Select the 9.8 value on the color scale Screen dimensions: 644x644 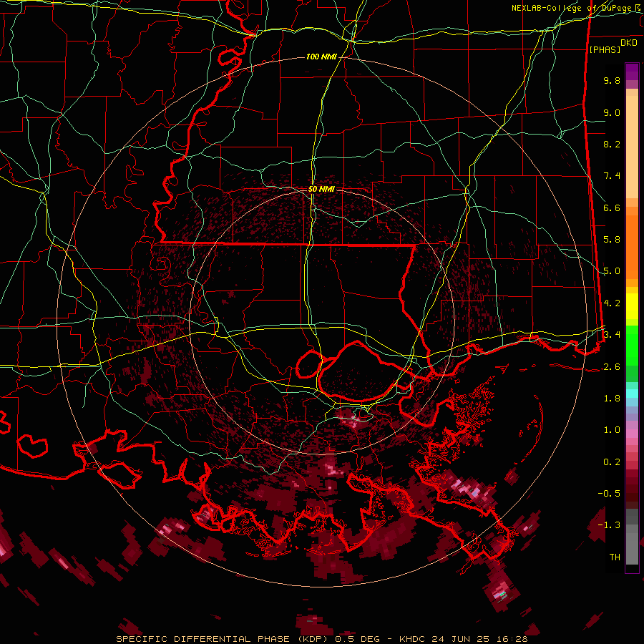[612, 80]
